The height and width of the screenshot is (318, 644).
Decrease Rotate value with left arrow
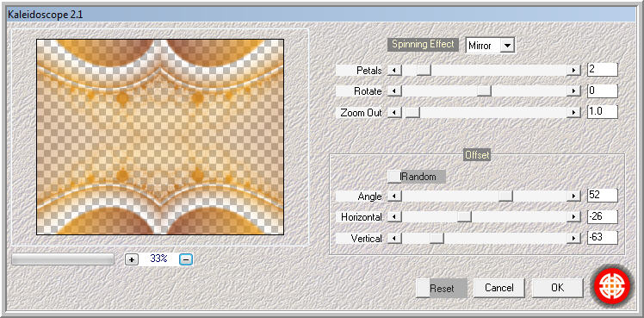click(394, 90)
